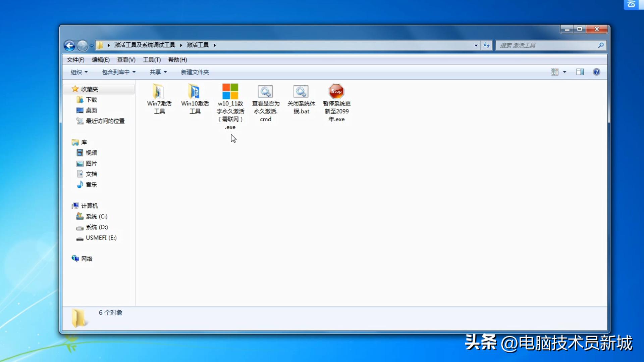Click the folder icon in address bar

pyautogui.click(x=100, y=45)
